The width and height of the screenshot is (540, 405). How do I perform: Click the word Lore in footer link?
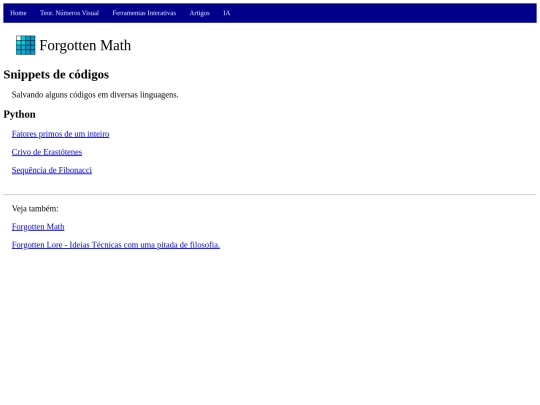[x=54, y=245]
